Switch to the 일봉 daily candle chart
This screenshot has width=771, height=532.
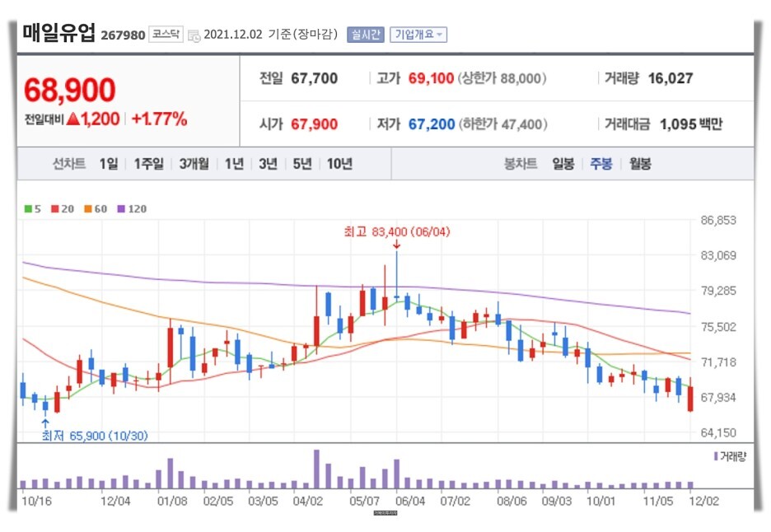pos(563,164)
